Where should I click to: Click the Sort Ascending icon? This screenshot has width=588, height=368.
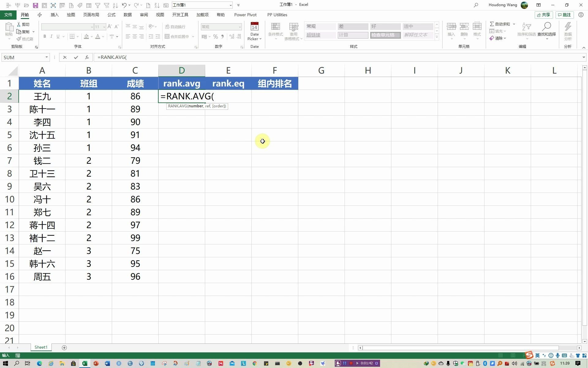(x=115, y=5)
